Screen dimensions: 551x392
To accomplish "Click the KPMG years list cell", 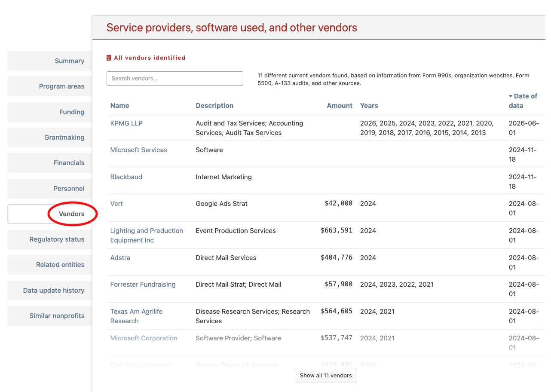I will tap(427, 128).
